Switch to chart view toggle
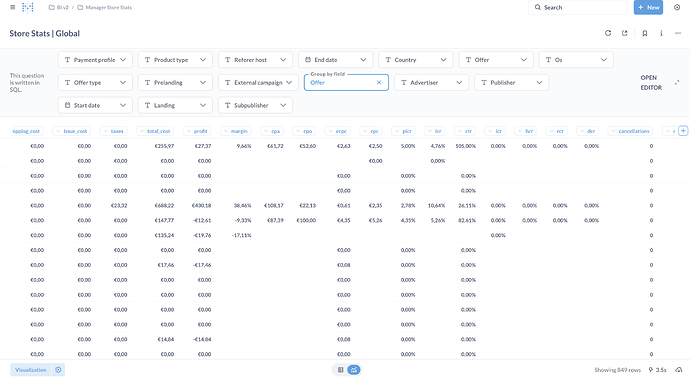This screenshot has height=378, width=690. point(354,370)
